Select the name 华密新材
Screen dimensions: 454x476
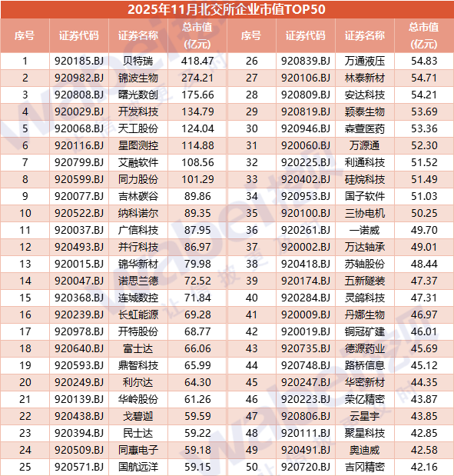point(365,382)
